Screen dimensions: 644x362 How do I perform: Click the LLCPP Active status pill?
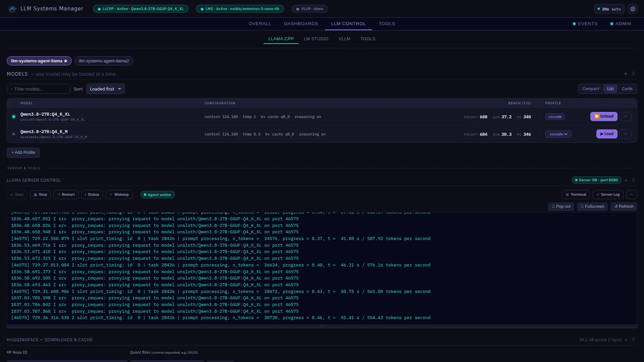(x=141, y=9)
